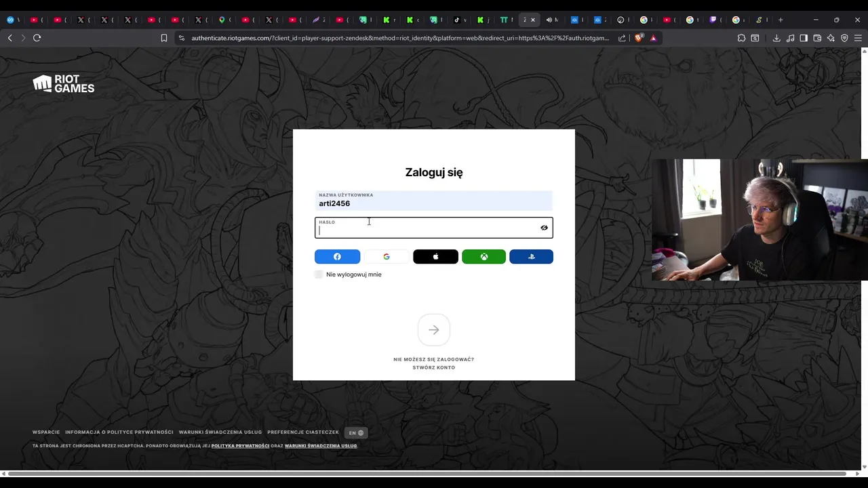Image resolution: width=868 pixels, height=488 pixels.
Task: Open the Brave VPN shield icon
Action: [844, 38]
